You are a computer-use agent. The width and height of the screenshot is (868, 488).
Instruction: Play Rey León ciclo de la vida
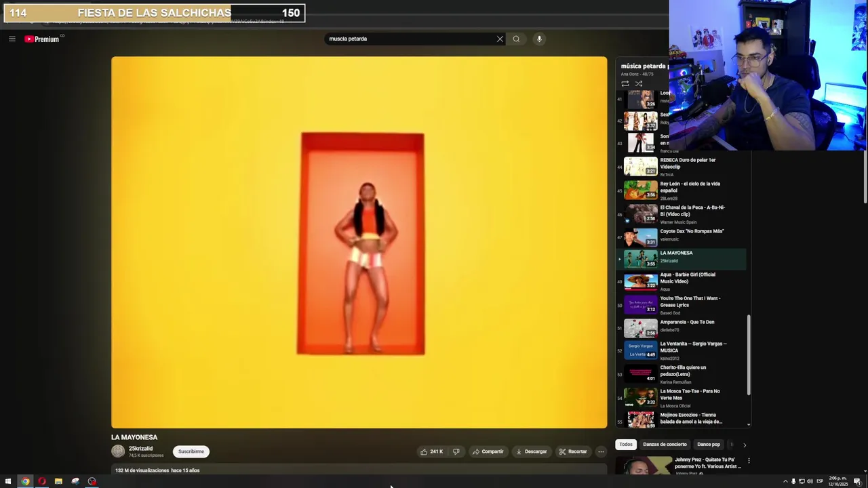[x=682, y=190]
